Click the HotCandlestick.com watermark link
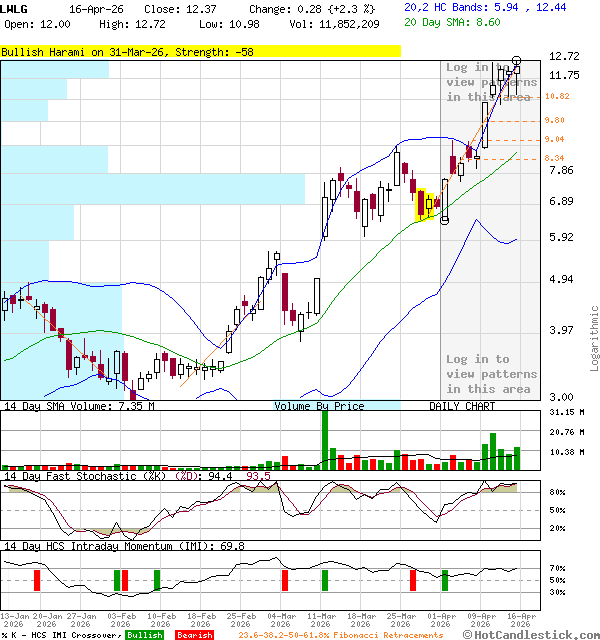The image size is (600, 640). pyautogui.click(x=531, y=634)
